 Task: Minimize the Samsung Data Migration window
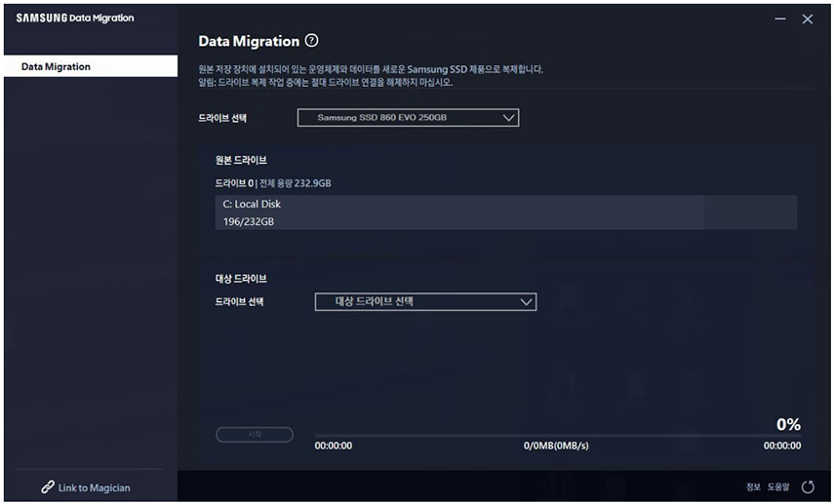coord(779,19)
